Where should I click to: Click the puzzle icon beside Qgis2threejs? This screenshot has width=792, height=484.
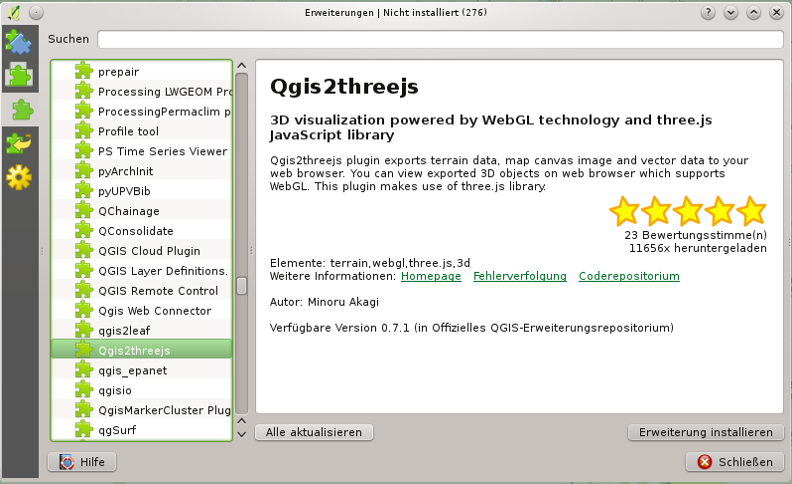click(84, 350)
